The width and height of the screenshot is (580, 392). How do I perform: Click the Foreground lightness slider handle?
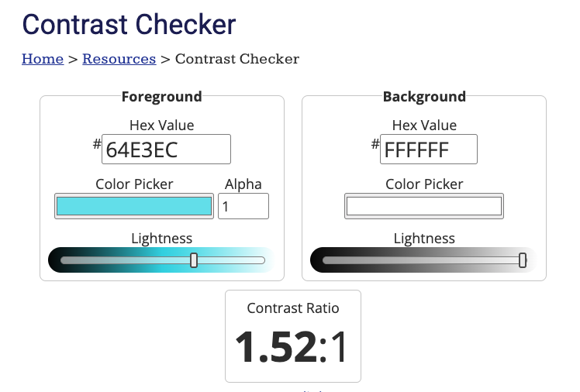194,260
